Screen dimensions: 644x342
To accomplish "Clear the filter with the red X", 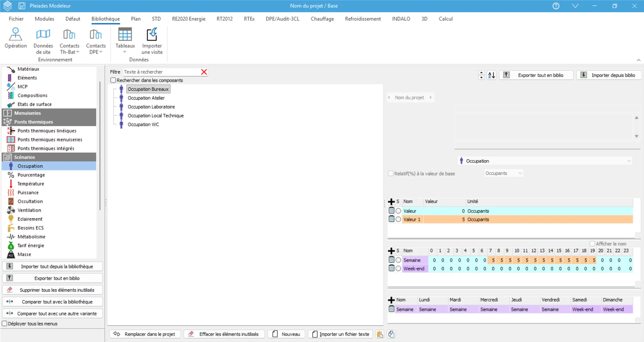I will point(204,72).
